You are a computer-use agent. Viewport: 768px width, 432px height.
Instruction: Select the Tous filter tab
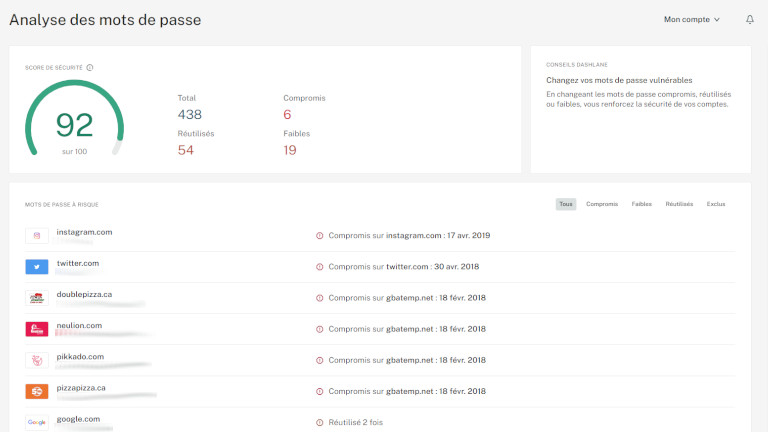click(566, 204)
